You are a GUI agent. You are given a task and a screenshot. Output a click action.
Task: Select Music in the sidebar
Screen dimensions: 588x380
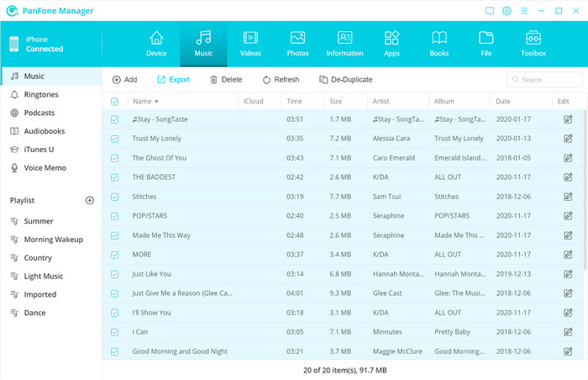coord(51,77)
